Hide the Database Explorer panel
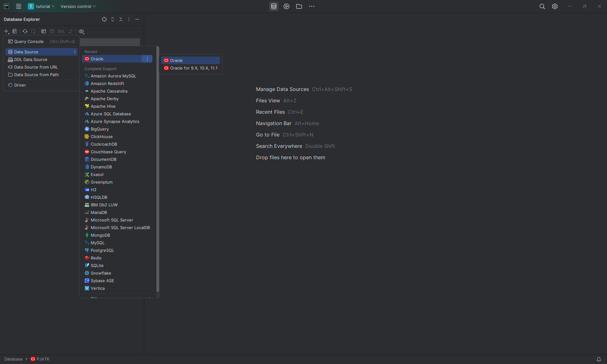607x364 pixels. (x=137, y=19)
